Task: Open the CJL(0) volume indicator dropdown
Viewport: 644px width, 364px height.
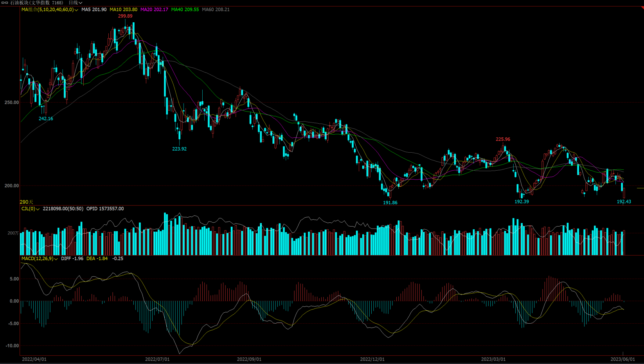Action: coord(31,209)
